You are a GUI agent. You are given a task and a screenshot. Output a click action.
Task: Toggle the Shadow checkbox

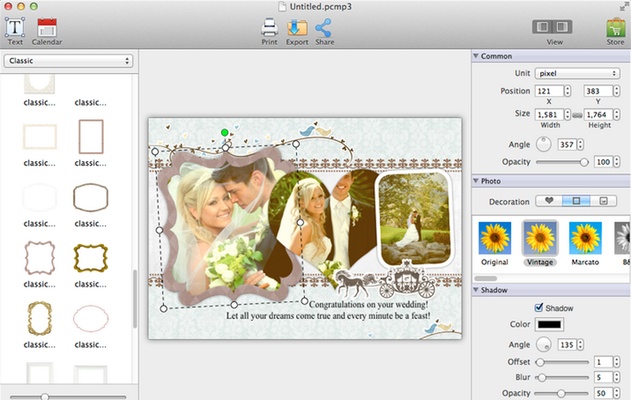(x=539, y=308)
